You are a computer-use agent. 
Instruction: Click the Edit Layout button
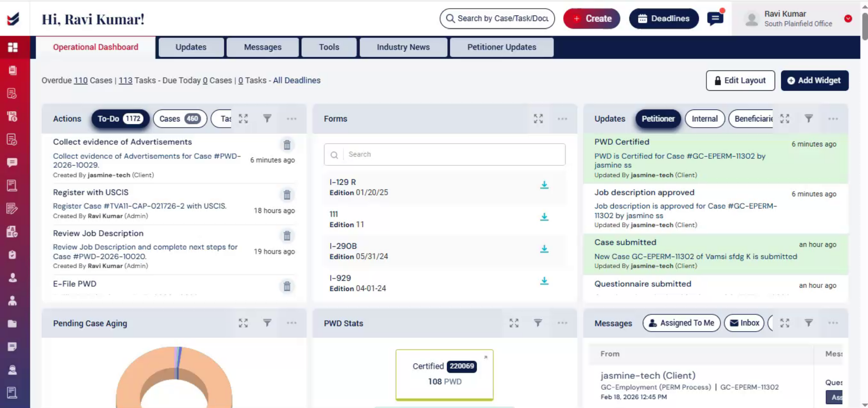(x=740, y=80)
